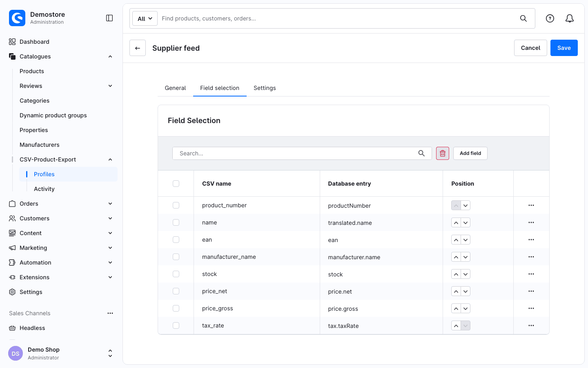This screenshot has width=588, height=368.
Task: Collapse the sidebar with the panel icon
Action: (109, 18)
